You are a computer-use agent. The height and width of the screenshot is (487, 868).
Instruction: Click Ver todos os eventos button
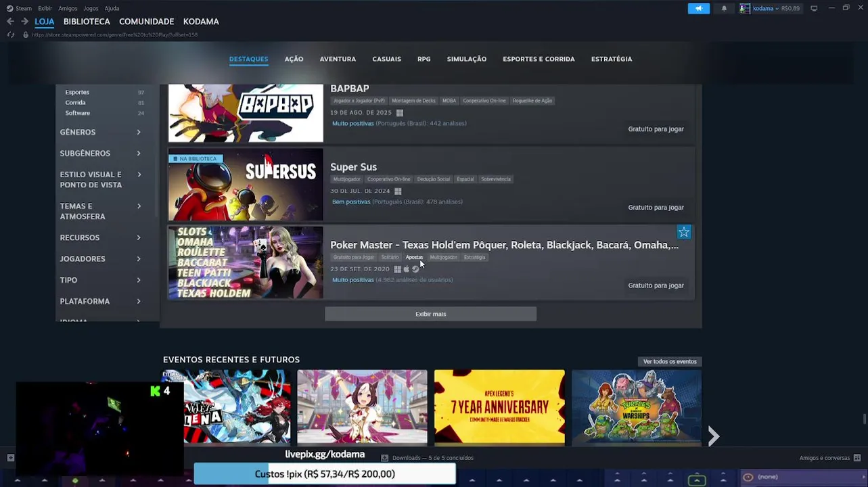pyautogui.click(x=669, y=362)
